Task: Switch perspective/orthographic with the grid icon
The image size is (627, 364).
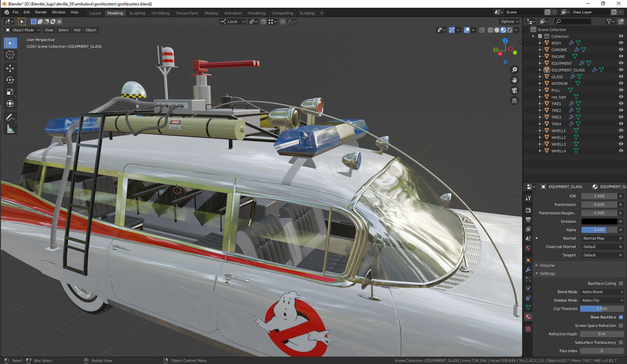Action: pos(515,101)
